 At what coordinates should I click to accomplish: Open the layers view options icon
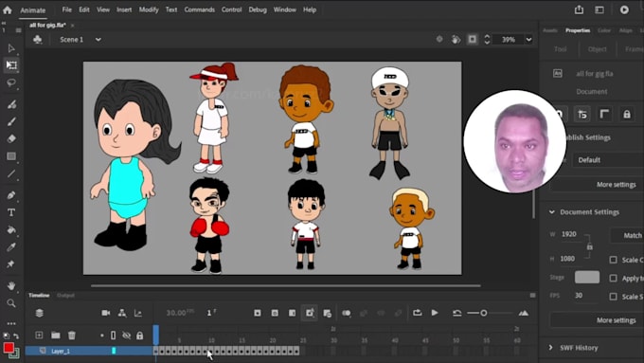click(x=40, y=313)
